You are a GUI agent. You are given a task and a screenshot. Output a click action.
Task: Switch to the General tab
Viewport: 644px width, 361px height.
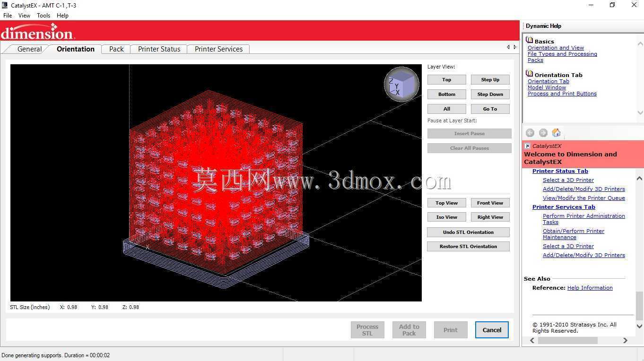[x=29, y=49]
